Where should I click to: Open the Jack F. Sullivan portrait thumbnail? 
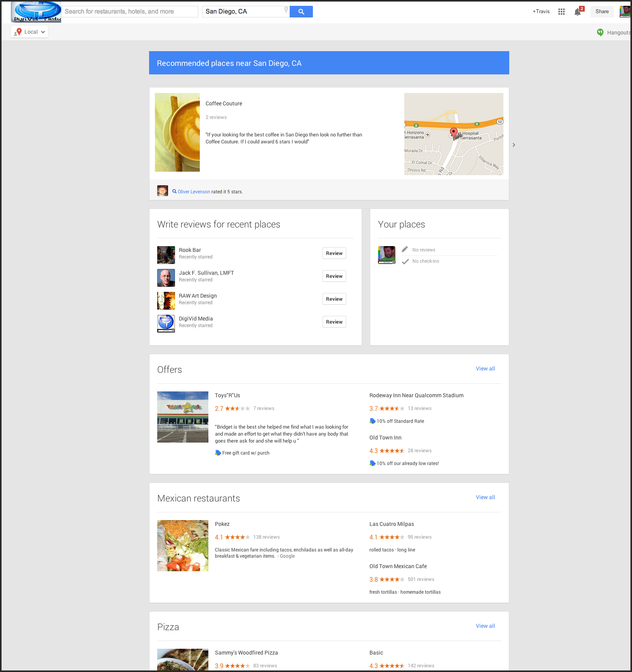(x=166, y=278)
